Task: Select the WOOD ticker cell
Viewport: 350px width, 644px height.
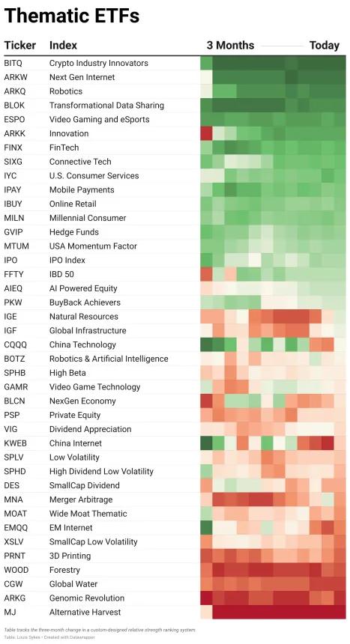Action: (16, 570)
